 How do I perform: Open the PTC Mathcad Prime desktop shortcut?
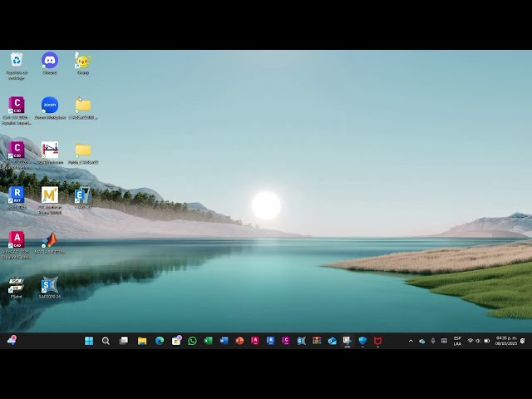coord(50,200)
